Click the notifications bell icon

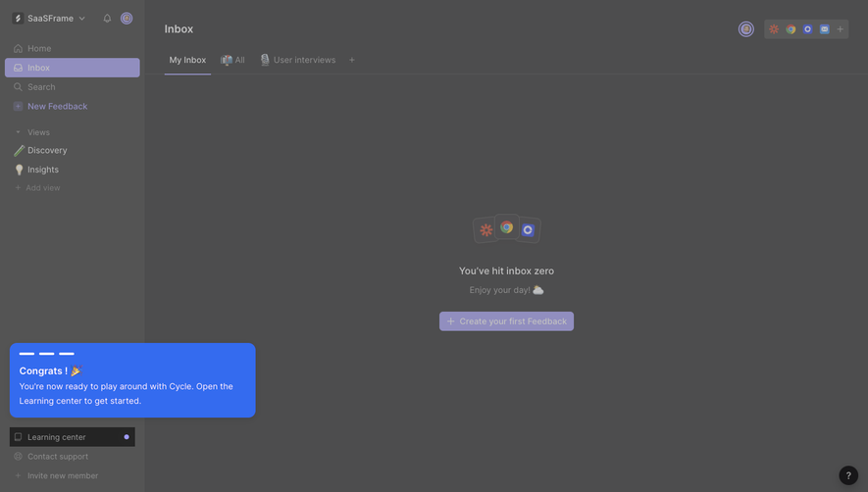pyautogui.click(x=107, y=19)
